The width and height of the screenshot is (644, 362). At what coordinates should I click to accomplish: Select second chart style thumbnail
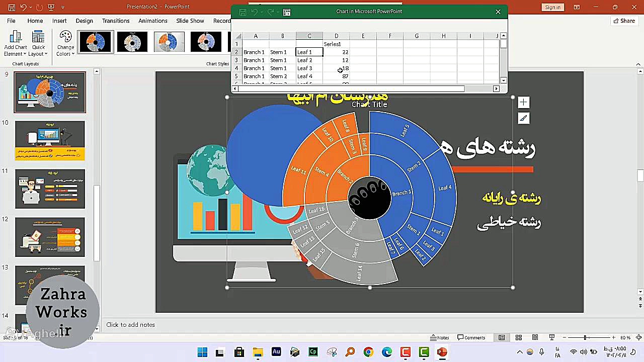click(x=132, y=42)
